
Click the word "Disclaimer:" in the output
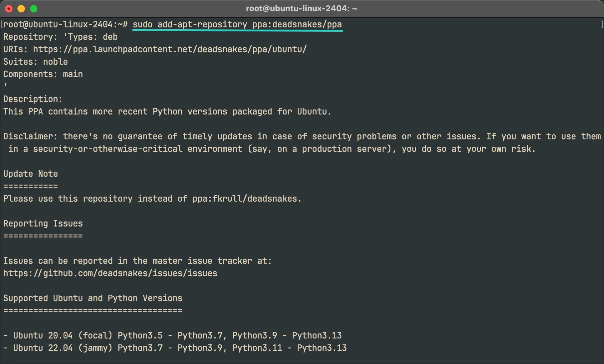pos(31,137)
